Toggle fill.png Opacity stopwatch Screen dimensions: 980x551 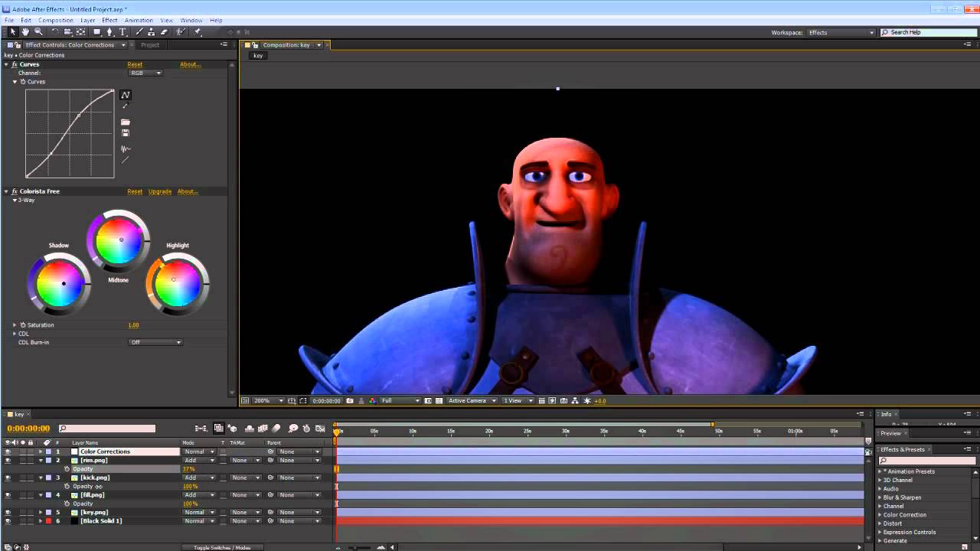point(67,504)
